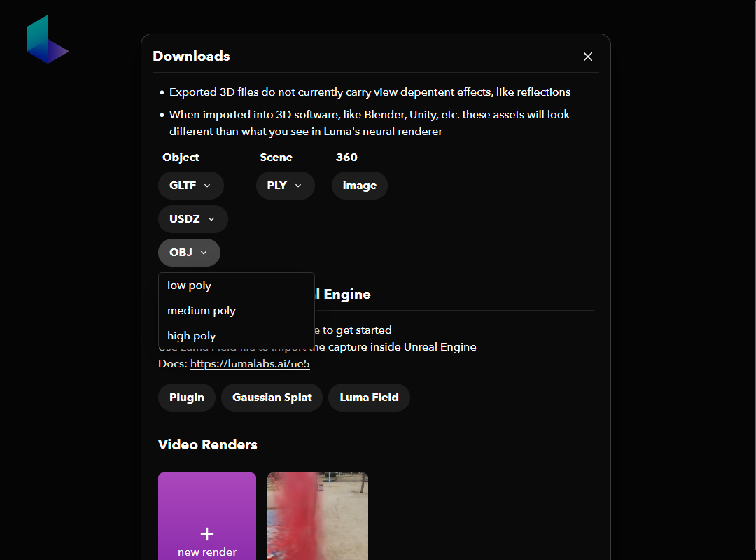Download the Luma Field file
This screenshot has width=756, height=560.
click(370, 398)
